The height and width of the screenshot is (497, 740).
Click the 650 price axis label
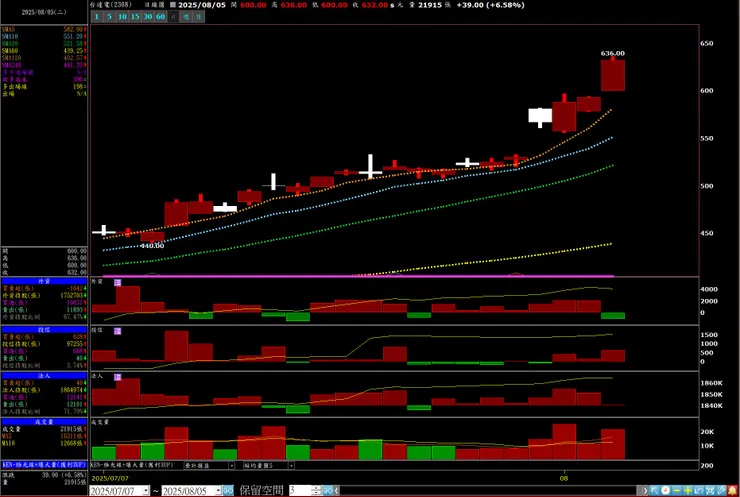[707, 43]
